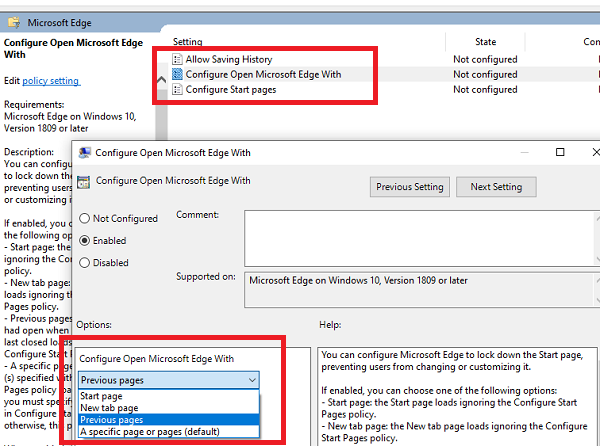Choose New tab page option in list
Image resolution: width=600 pixels, height=446 pixels.
(x=108, y=408)
